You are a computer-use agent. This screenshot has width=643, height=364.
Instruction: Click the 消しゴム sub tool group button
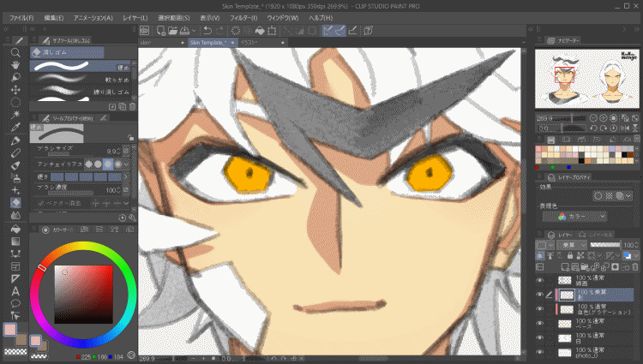67,52
